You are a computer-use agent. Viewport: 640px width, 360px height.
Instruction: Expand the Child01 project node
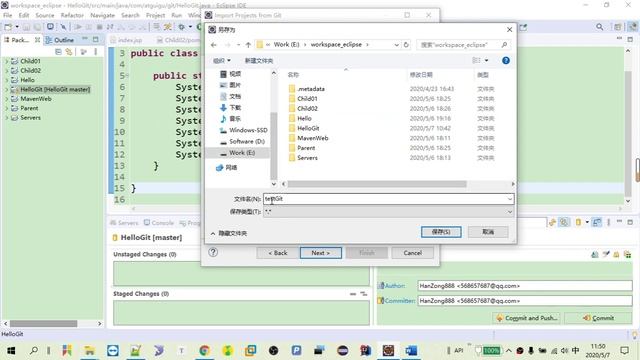tap(7, 61)
